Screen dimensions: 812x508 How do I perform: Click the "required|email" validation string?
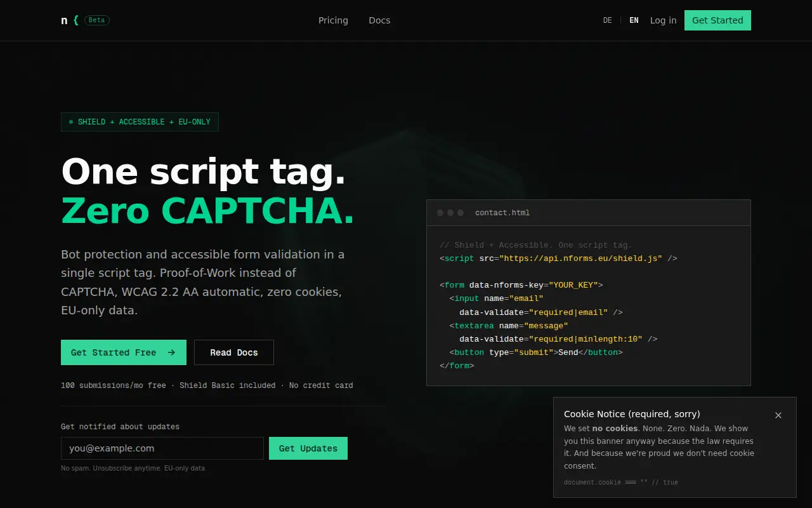(568, 312)
